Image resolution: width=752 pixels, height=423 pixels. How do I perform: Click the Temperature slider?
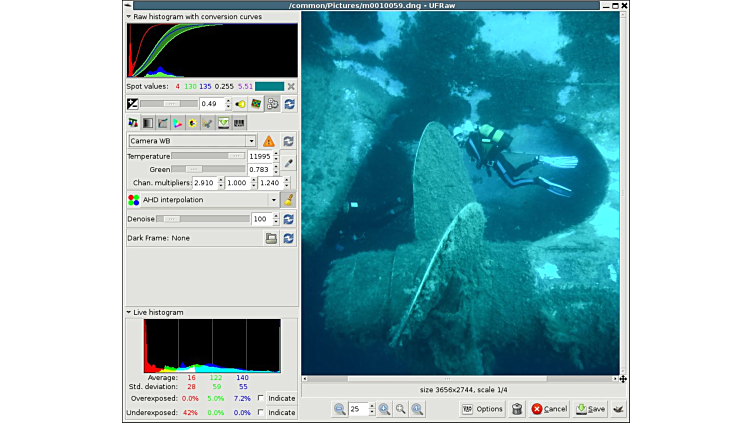(208, 156)
